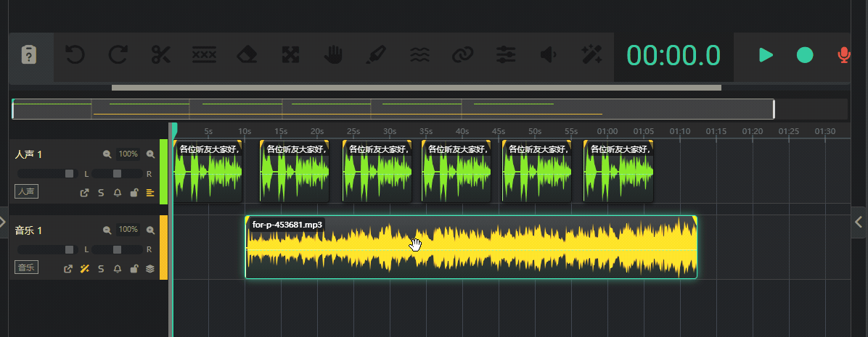Click the volume slider of 人声 1 track
Image resolution: width=868 pixels, height=337 pixels.
click(x=46, y=174)
